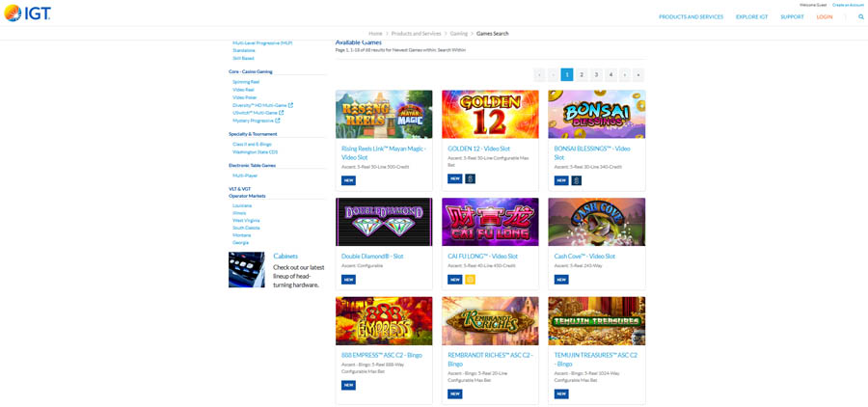Open the Explore IGT menu

[x=751, y=17]
